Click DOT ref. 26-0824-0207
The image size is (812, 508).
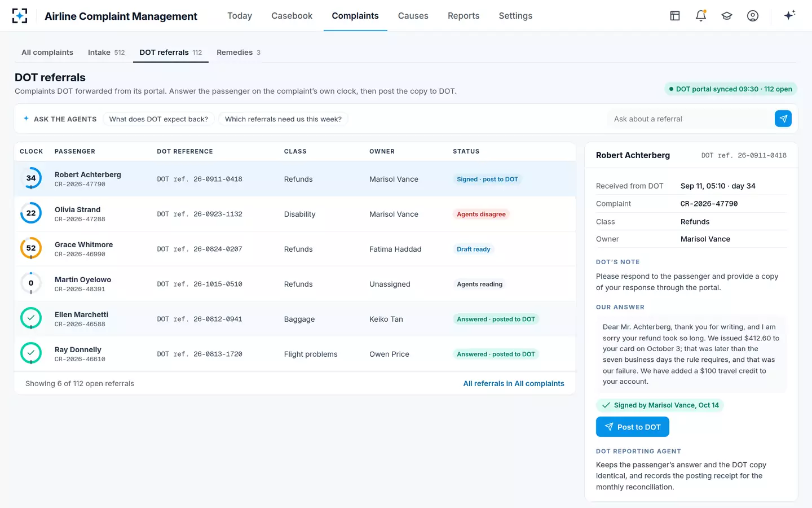tap(200, 249)
